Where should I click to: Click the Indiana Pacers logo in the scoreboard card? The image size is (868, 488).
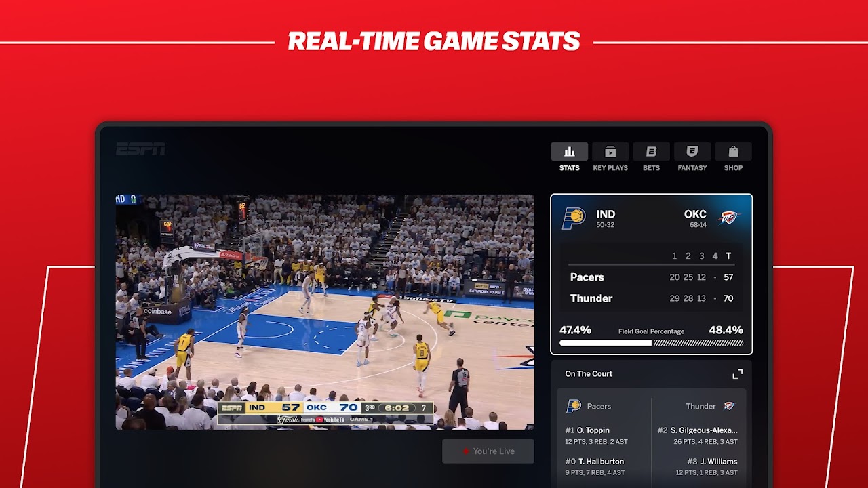tap(574, 218)
